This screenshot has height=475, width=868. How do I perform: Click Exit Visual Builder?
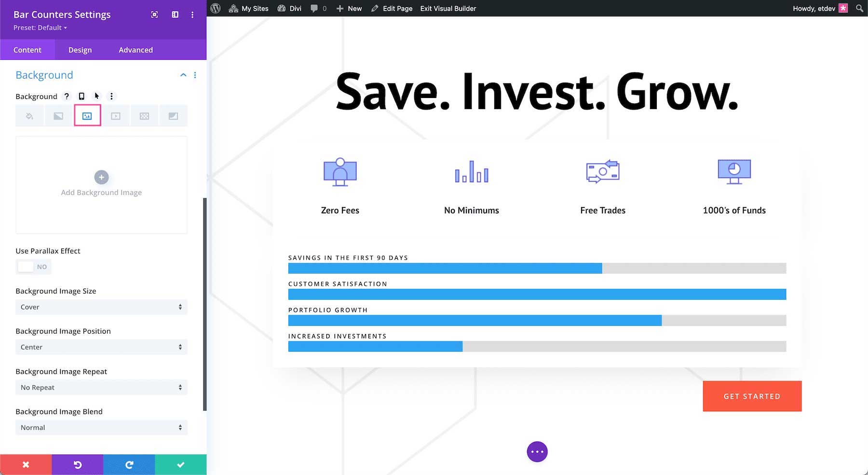(x=448, y=8)
